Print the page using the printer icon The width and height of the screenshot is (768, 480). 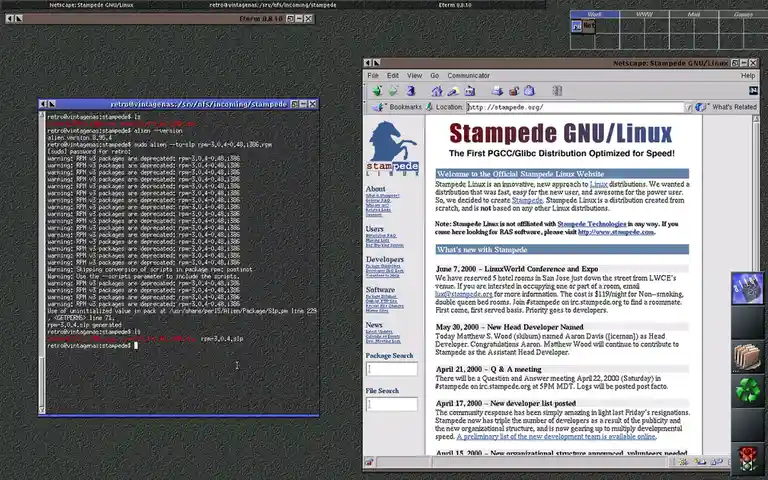click(x=497, y=91)
